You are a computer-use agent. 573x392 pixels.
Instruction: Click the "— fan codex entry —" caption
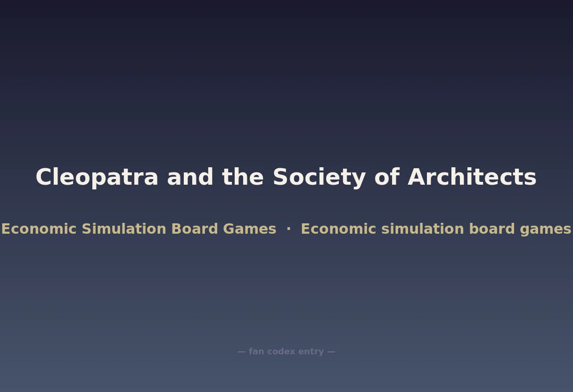(286, 351)
